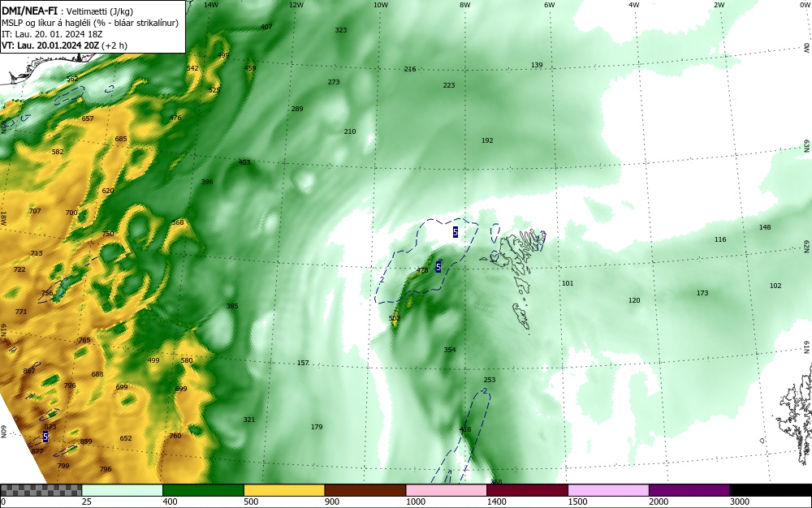Image resolution: width=812 pixels, height=508 pixels.
Task: Click the map value '101'
Action: pos(568,283)
